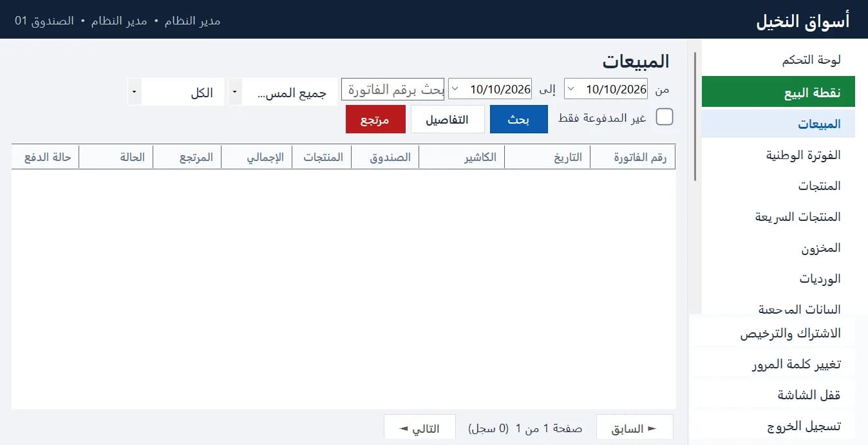
Task: Click the table's المرتجع column header
Action: (187, 157)
